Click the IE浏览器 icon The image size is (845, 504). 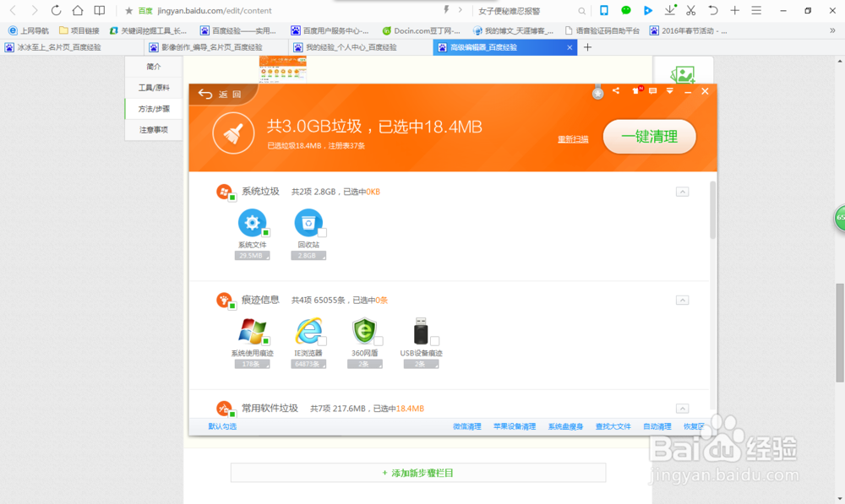click(308, 331)
